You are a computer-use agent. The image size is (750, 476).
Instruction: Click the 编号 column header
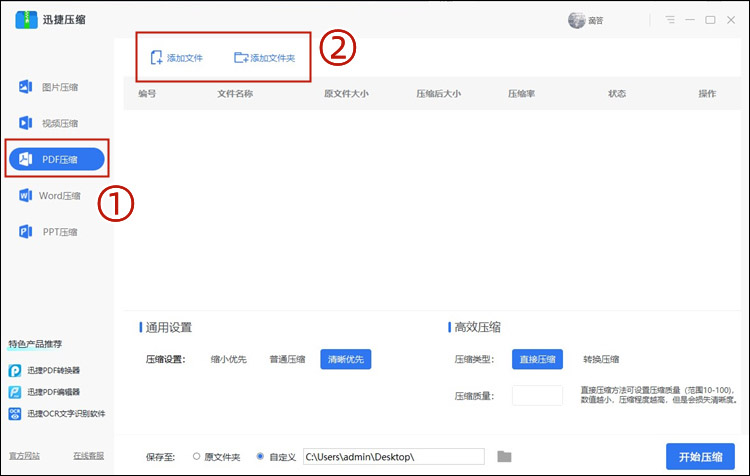147,94
